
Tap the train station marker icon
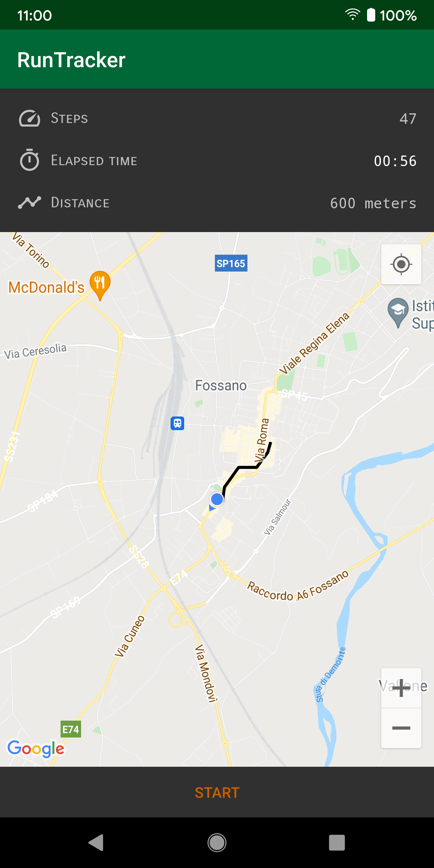pos(177,423)
